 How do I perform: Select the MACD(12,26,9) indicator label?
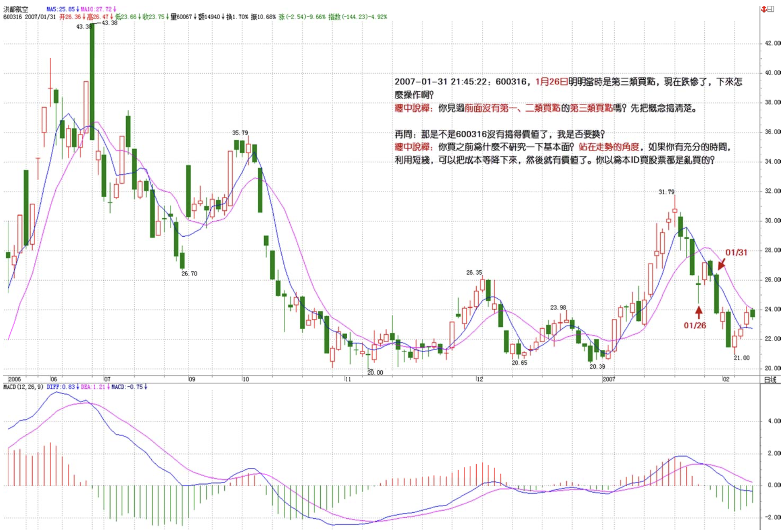click(x=23, y=387)
